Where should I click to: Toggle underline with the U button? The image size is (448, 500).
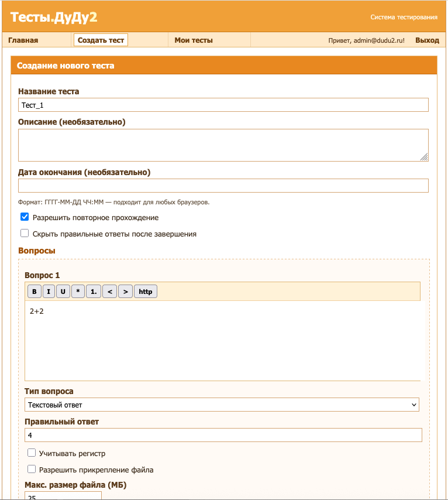(x=63, y=292)
